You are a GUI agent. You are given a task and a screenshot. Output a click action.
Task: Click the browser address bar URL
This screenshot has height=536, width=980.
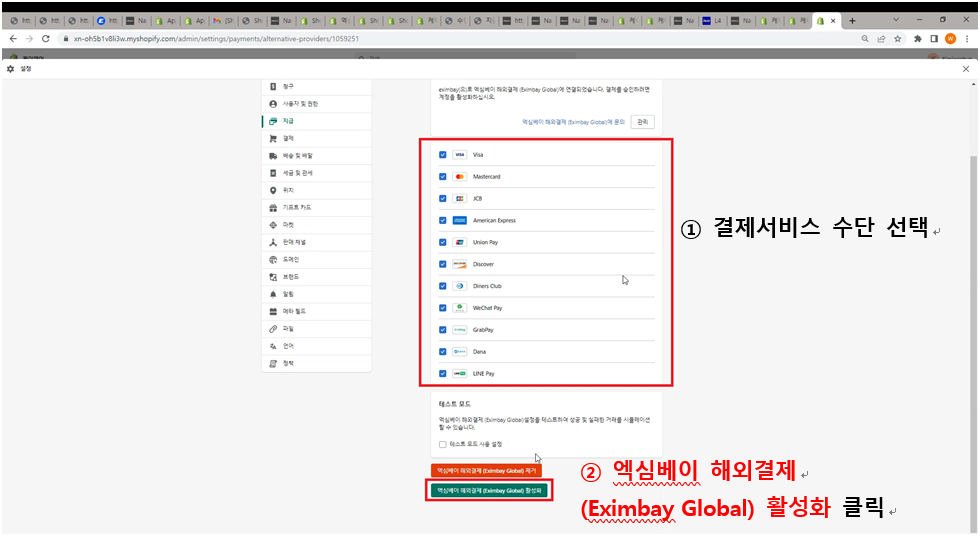216,39
